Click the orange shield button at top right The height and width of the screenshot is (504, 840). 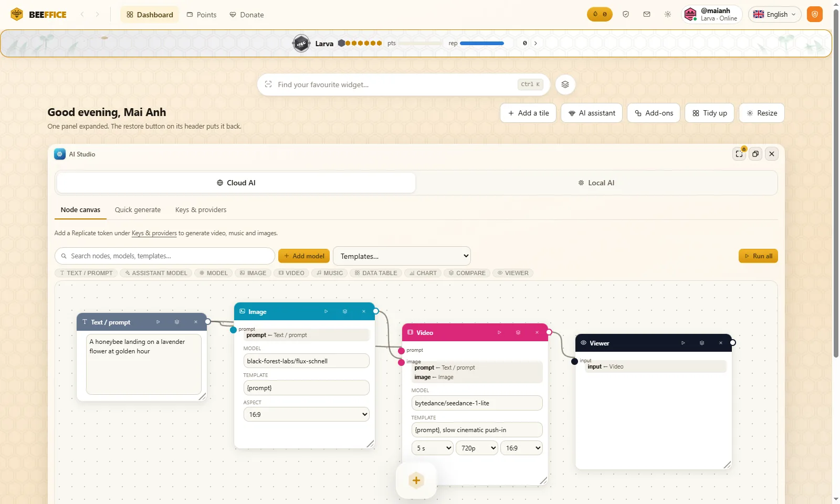click(815, 14)
